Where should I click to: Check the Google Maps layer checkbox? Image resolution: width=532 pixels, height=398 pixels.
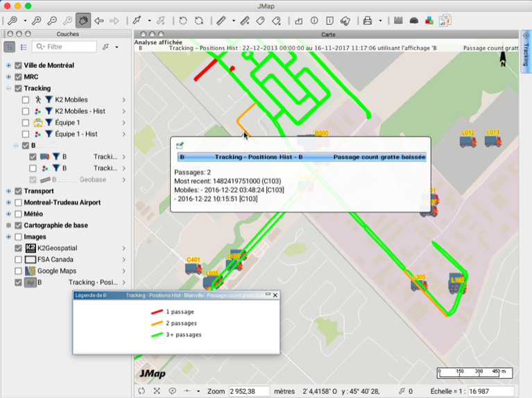coord(18,270)
